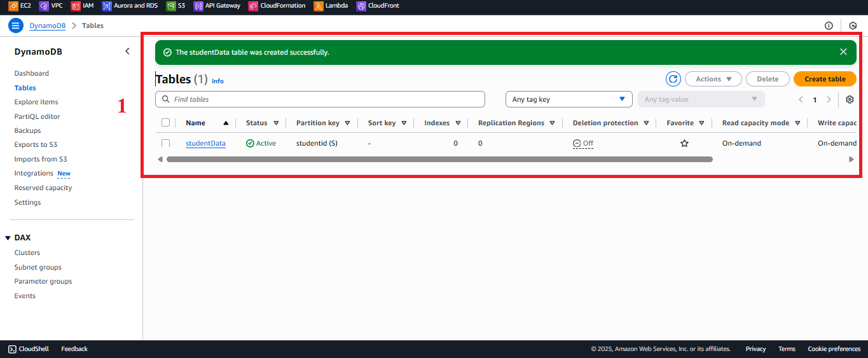Click the Delete button

(768, 79)
